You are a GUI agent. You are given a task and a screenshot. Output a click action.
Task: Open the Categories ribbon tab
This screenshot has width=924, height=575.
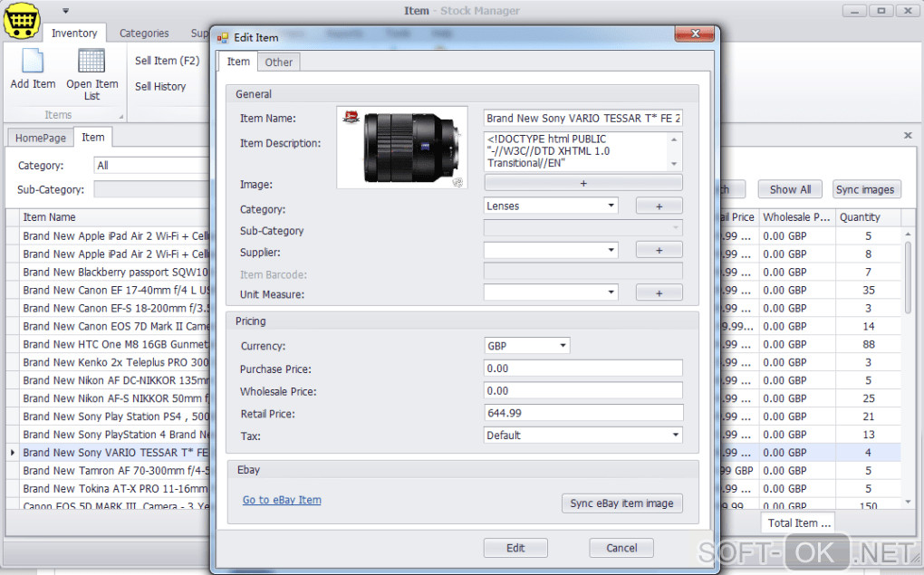pos(144,33)
